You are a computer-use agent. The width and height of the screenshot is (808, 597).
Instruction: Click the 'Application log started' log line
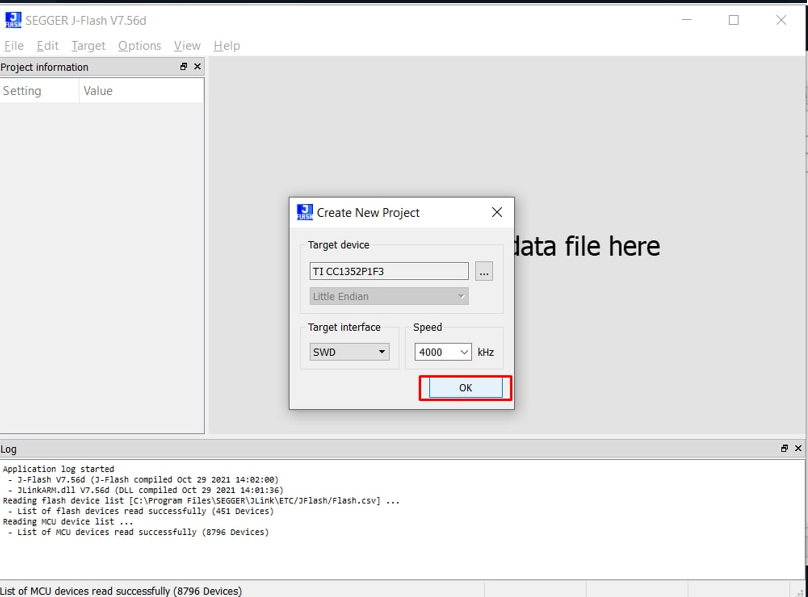[59, 469]
